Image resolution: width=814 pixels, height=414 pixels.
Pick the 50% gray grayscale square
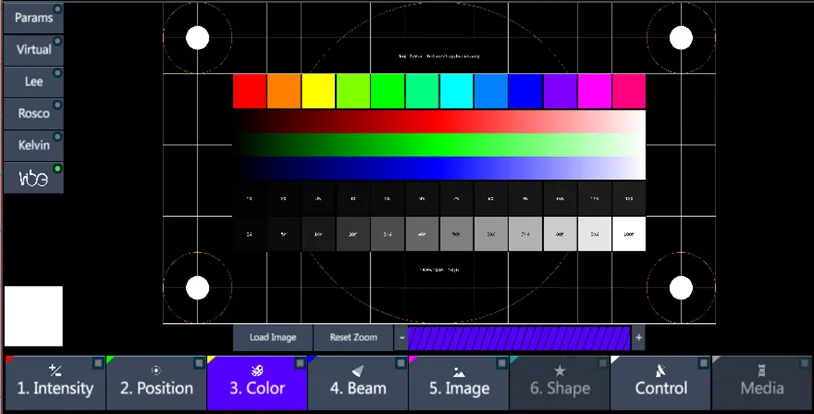456,234
